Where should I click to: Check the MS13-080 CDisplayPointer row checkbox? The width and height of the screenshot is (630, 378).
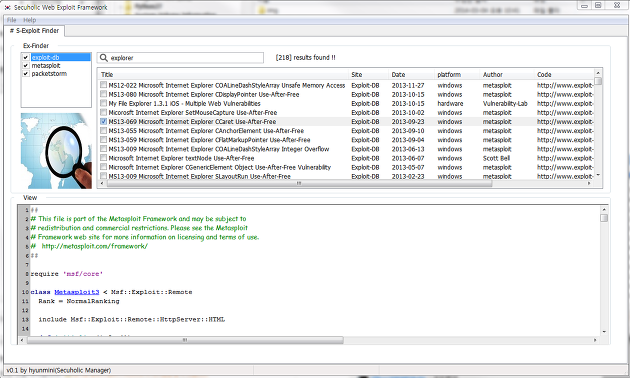click(x=104, y=94)
